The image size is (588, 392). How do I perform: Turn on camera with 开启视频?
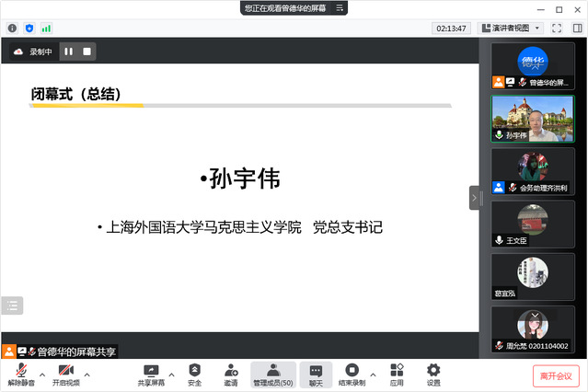coord(65,372)
